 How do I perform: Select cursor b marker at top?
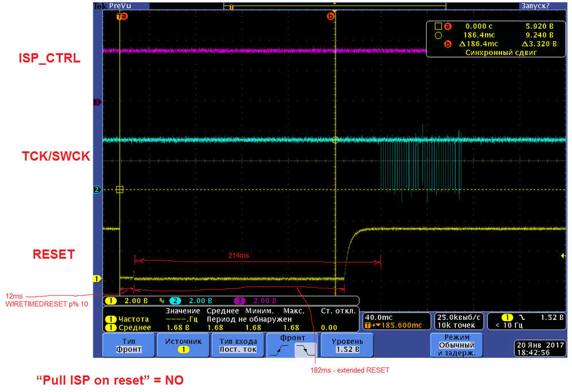tap(330, 16)
